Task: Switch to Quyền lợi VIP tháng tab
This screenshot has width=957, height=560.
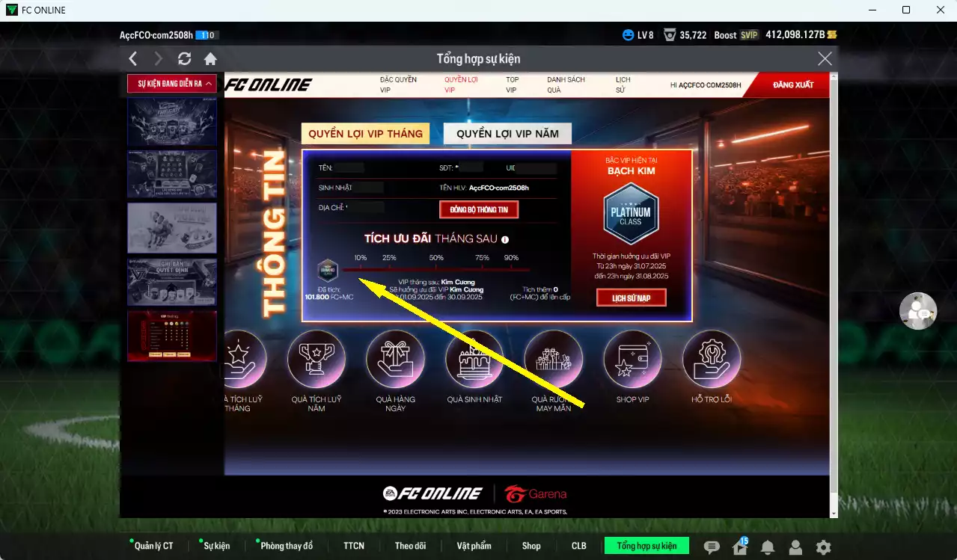Action: click(x=365, y=134)
